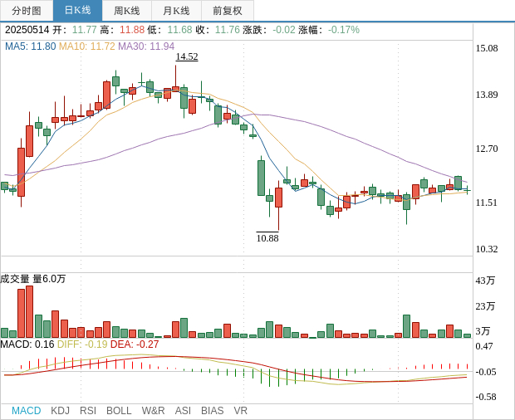Click the 成交量 量6.0万 label
Screen dimensions: 515x420
coord(33,279)
